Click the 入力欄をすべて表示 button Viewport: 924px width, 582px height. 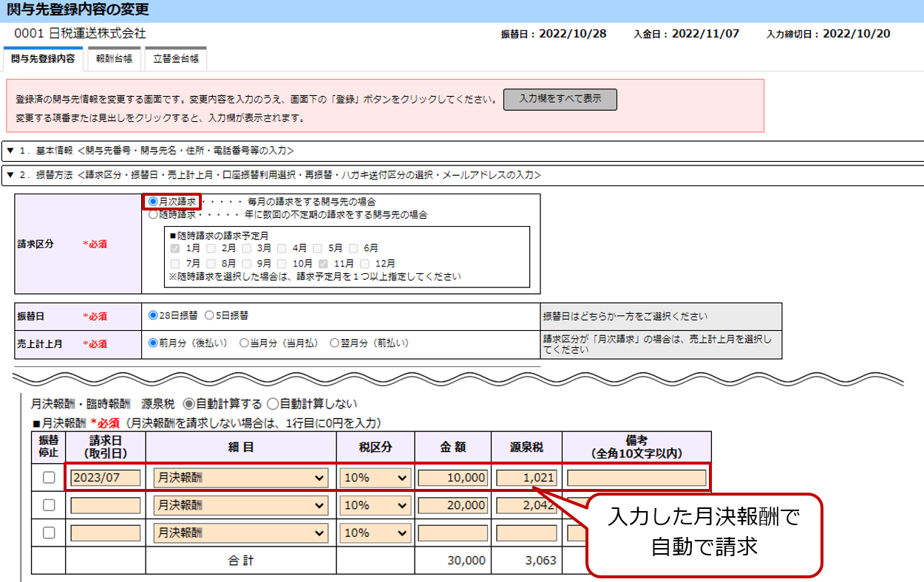pyautogui.click(x=560, y=99)
